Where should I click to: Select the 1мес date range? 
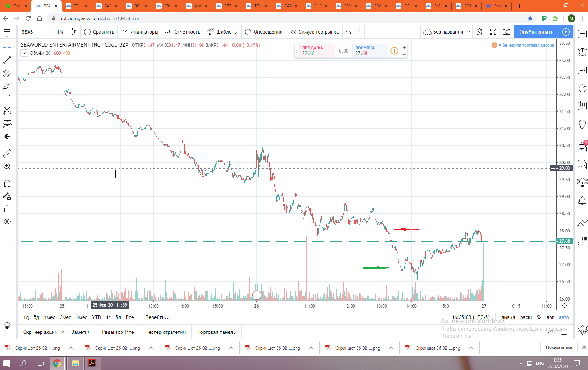[50, 317]
